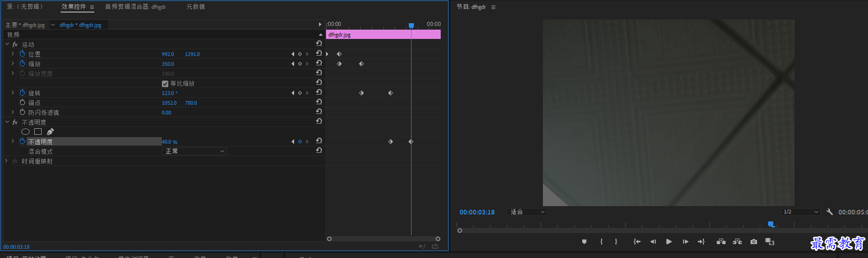868x258 pixels.
Task: Select the dfhgdr * dfhgdr.jpg sequence clip
Action: 80,25
